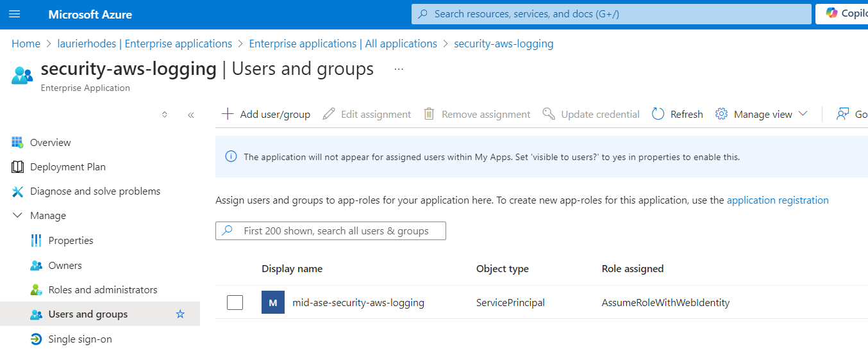Open the Manage view dropdown arrow
The image size is (868, 356).
tap(803, 114)
